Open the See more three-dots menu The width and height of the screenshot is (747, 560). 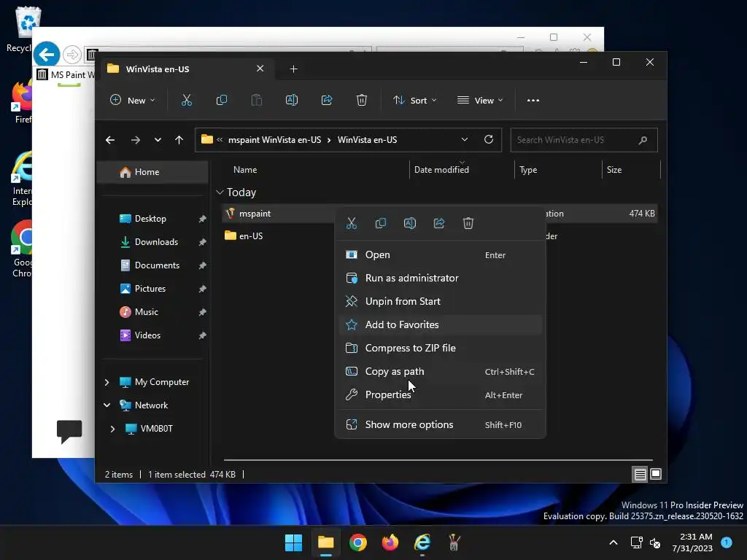pyautogui.click(x=533, y=101)
